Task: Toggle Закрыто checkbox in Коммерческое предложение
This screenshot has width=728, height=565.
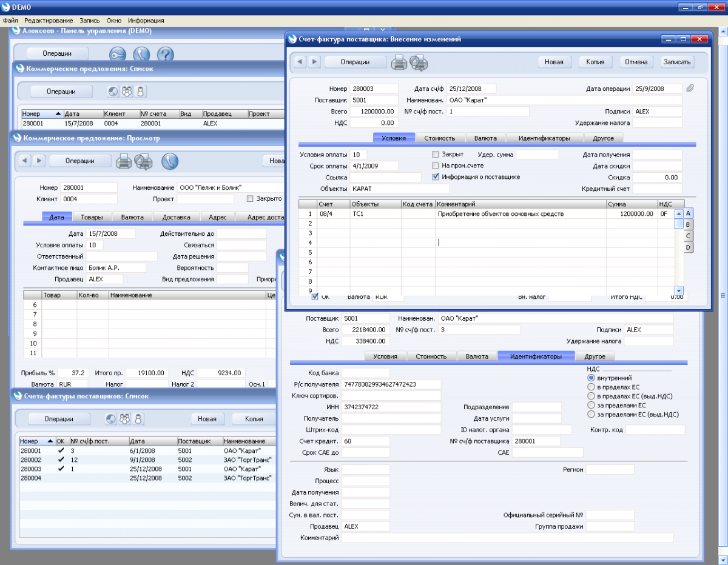Action: click(x=250, y=198)
